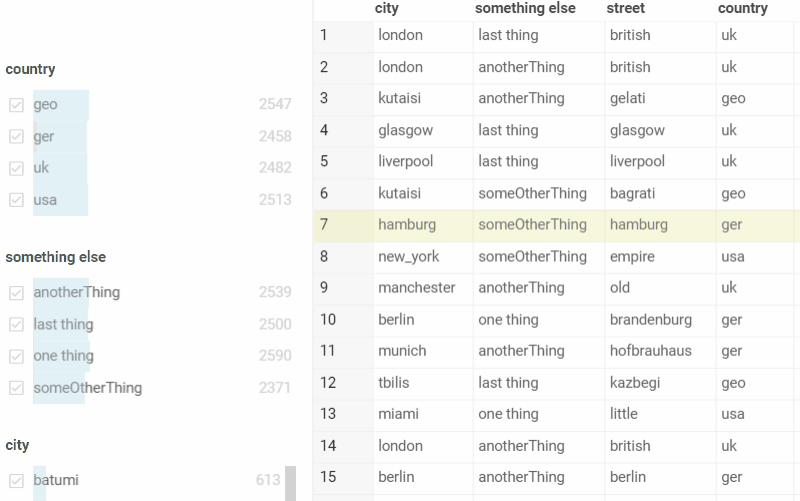Uncheck the someOtherThing facet checkbox
Viewport: 800px width, 501px height.
click(x=16, y=388)
